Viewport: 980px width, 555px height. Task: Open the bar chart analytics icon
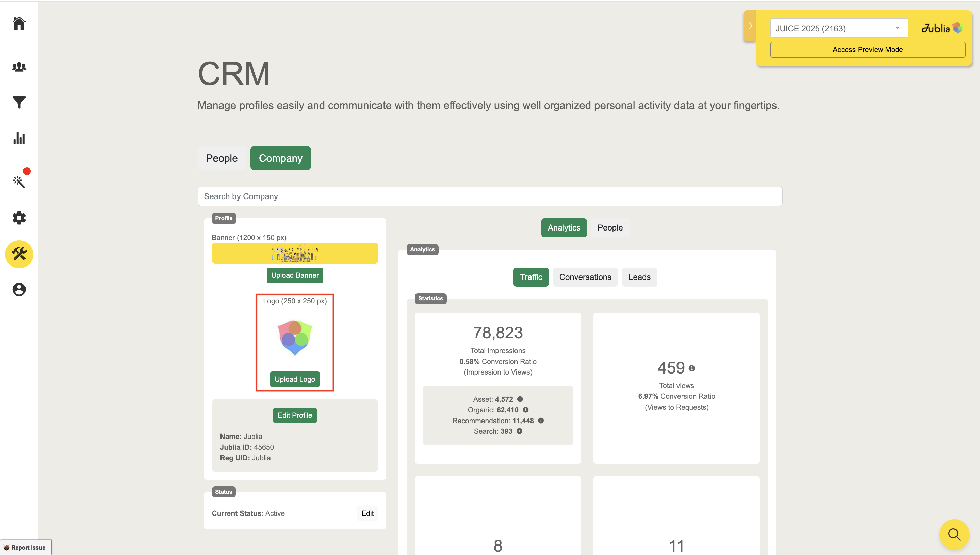(19, 138)
